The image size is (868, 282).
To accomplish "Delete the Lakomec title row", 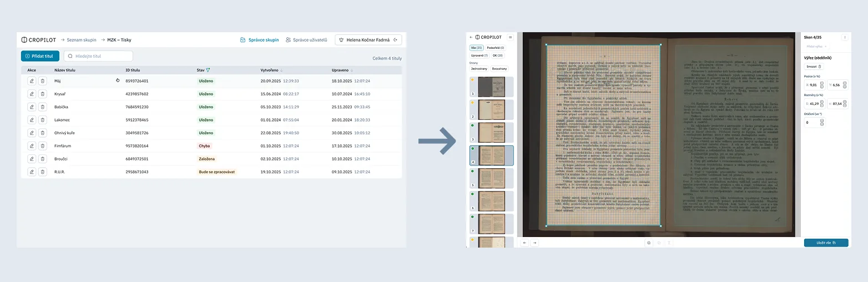I will pyautogui.click(x=42, y=120).
